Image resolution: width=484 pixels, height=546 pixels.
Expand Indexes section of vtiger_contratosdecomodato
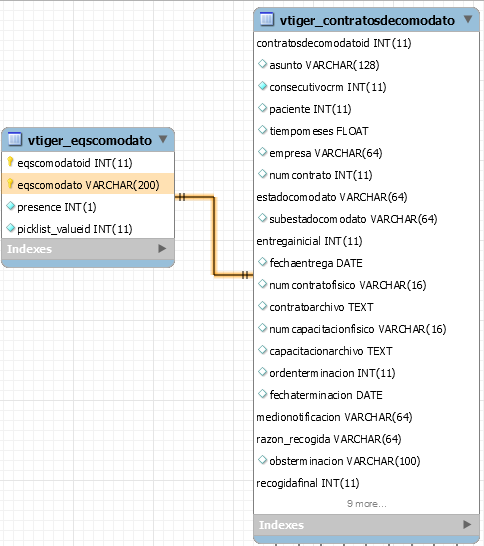click(467, 524)
